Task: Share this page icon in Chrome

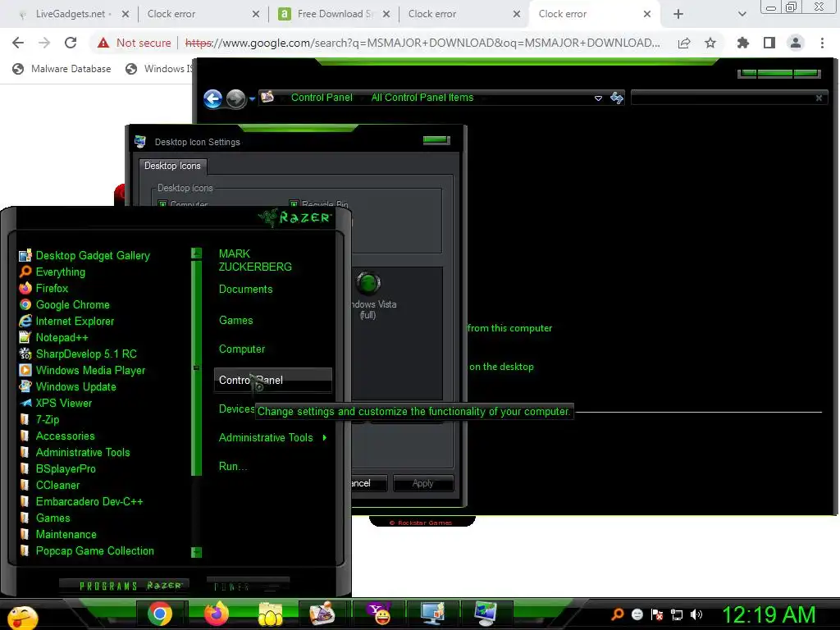Action: 684,43
